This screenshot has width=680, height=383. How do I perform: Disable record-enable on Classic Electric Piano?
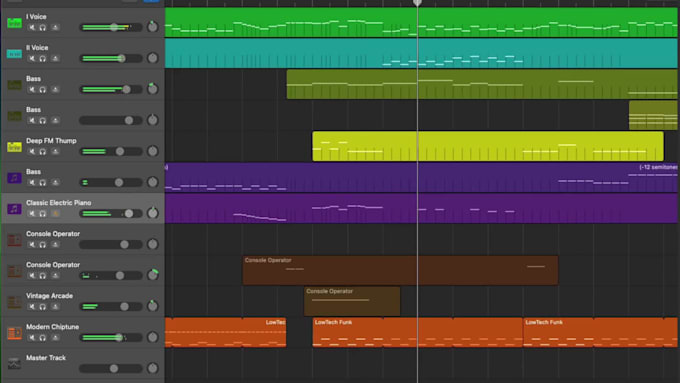55,213
